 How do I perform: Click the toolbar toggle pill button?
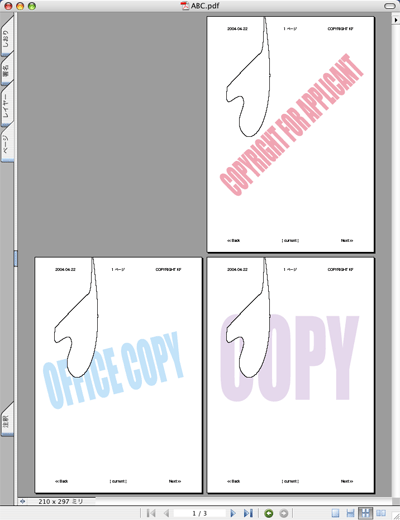[x=389, y=6]
